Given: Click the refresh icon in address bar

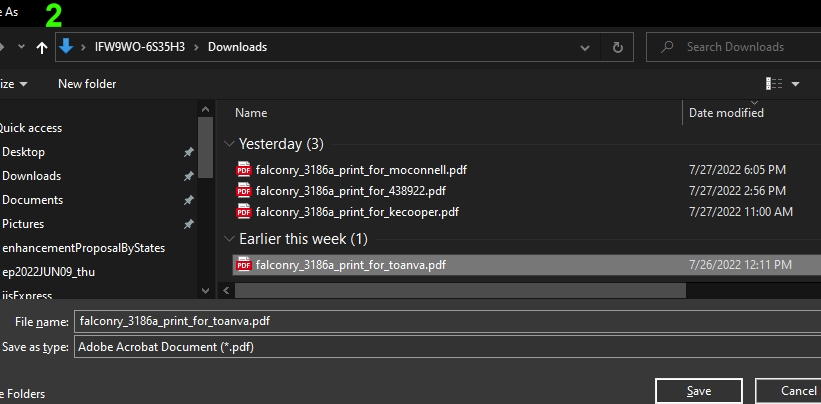Looking at the screenshot, I should pyautogui.click(x=618, y=47).
